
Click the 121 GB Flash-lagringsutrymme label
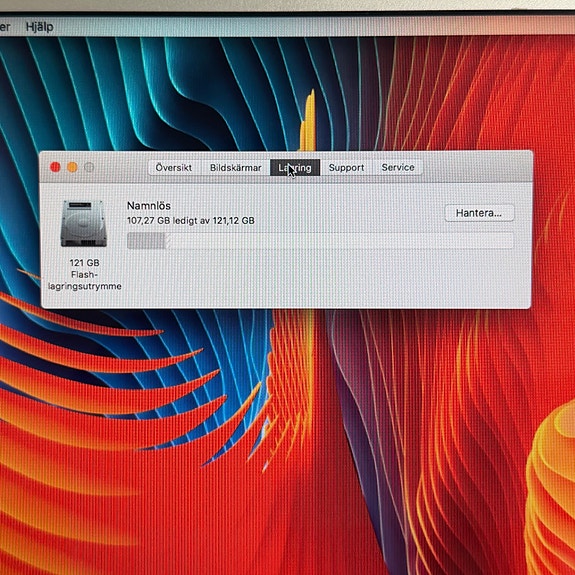[85, 274]
